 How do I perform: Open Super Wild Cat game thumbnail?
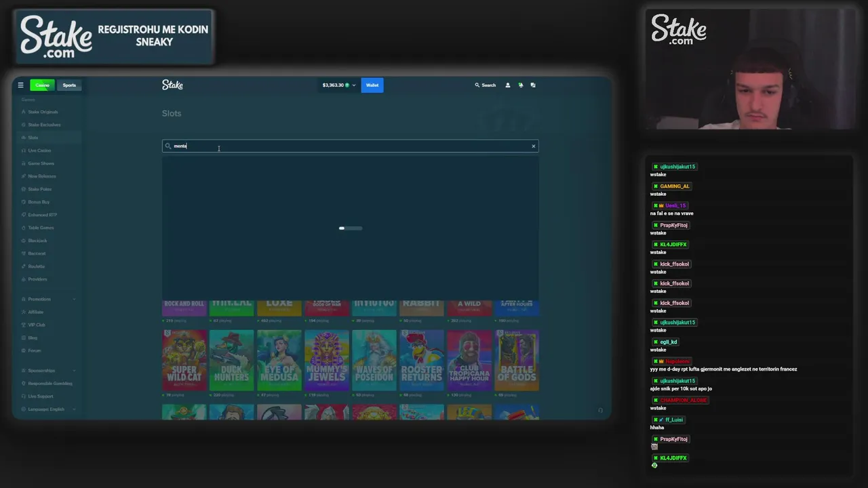point(184,361)
